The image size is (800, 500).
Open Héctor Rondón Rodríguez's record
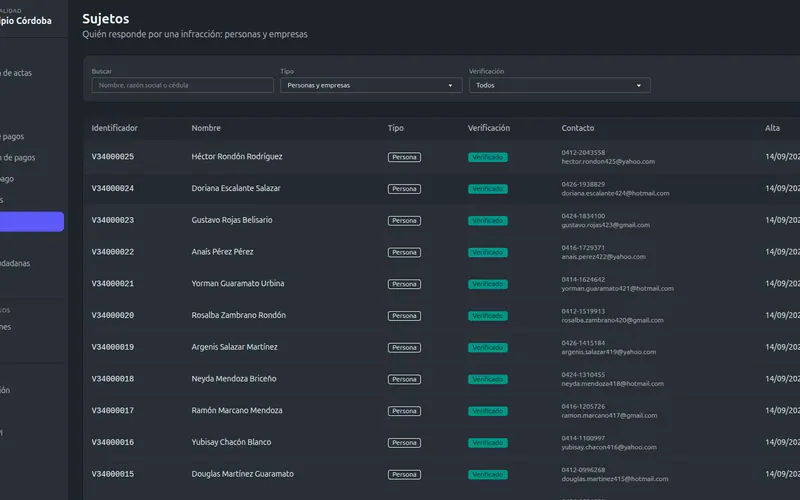pos(237,157)
